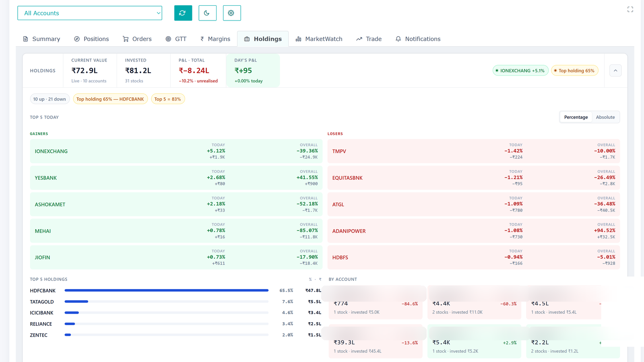Image resolution: width=644 pixels, height=362 pixels.
Task: Open the IONEXCHANG gainer row
Action: coord(176,151)
